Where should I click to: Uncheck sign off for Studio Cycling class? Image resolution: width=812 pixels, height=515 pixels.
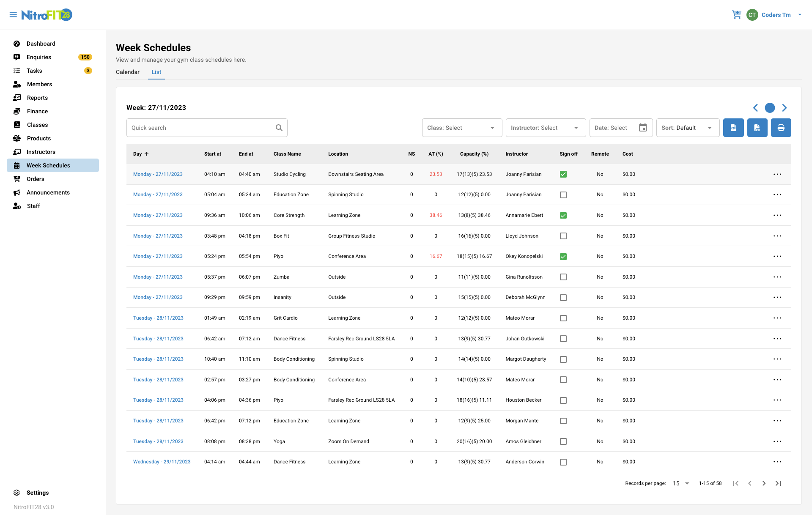pyautogui.click(x=563, y=174)
